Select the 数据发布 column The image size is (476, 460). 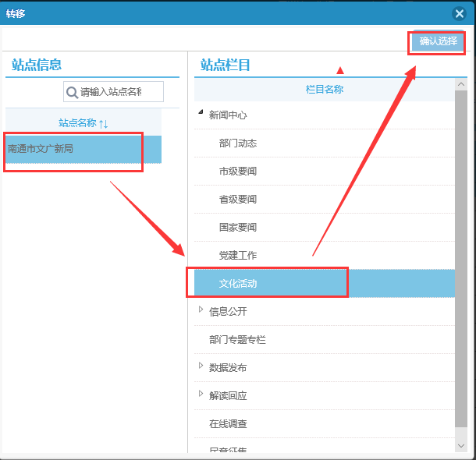coord(324,368)
